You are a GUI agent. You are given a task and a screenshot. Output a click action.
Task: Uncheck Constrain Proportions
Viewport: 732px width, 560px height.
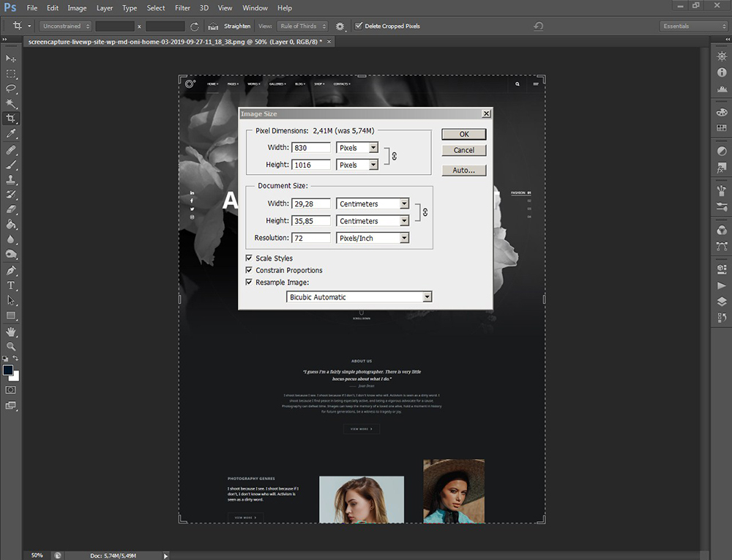tap(250, 270)
